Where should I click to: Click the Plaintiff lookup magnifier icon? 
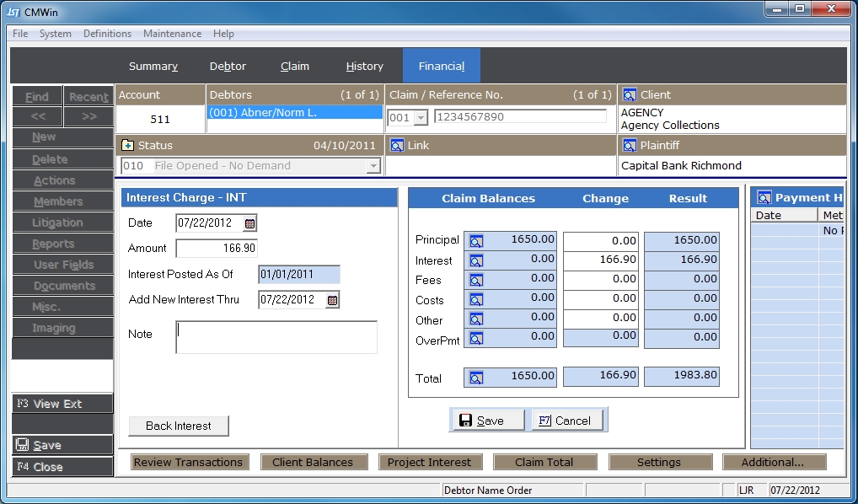click(x=629, y=146)
